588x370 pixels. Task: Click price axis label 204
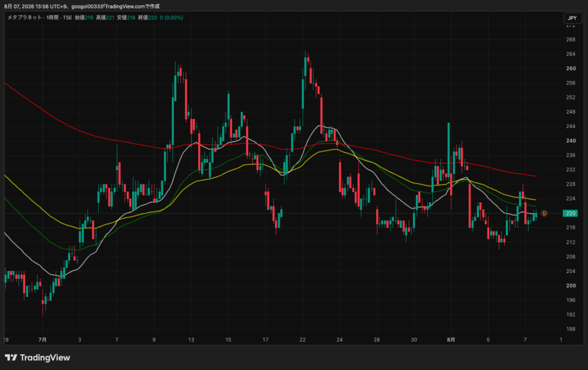click(x=571, y=271)
